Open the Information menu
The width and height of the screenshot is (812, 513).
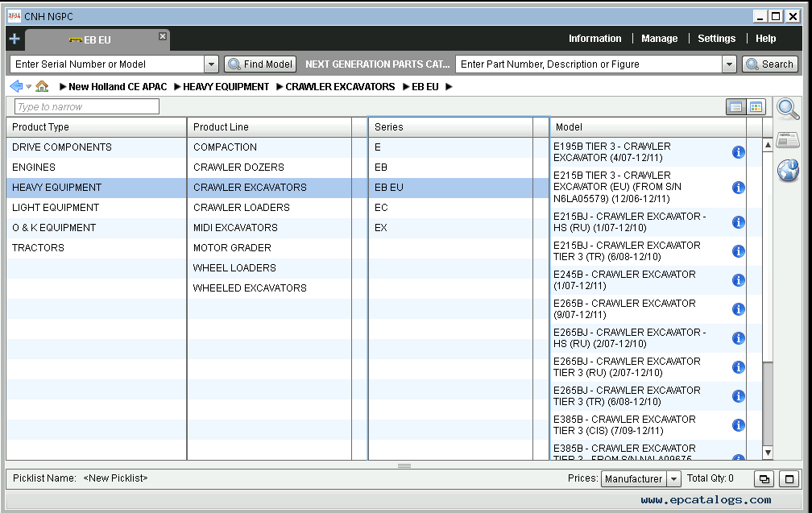pyautogui.click(x=594, y=39)
